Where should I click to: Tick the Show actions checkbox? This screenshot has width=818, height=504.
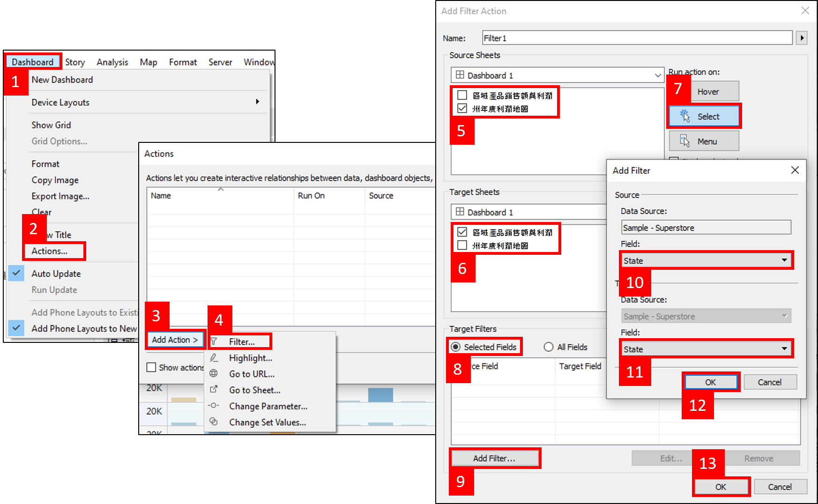151,367
